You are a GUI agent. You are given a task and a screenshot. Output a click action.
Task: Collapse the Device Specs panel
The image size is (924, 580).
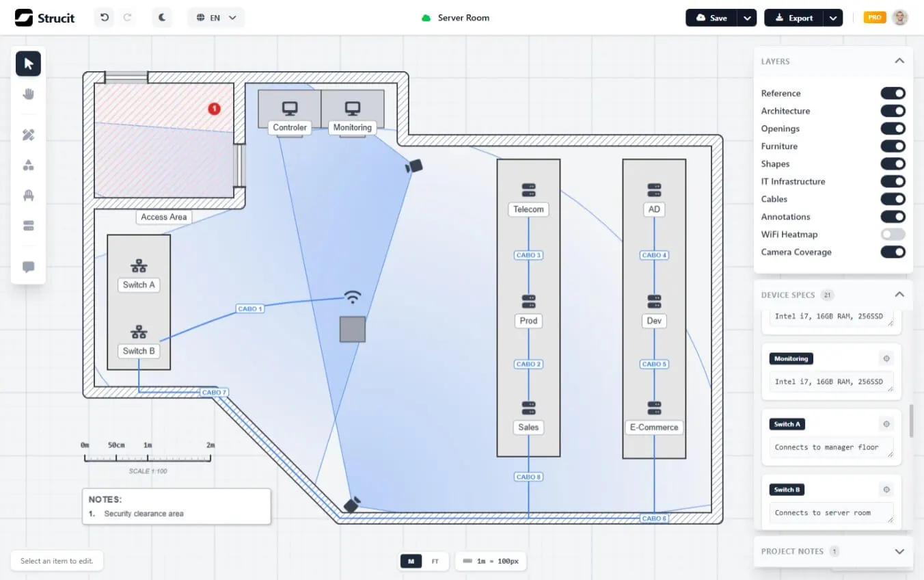[899, 295]
